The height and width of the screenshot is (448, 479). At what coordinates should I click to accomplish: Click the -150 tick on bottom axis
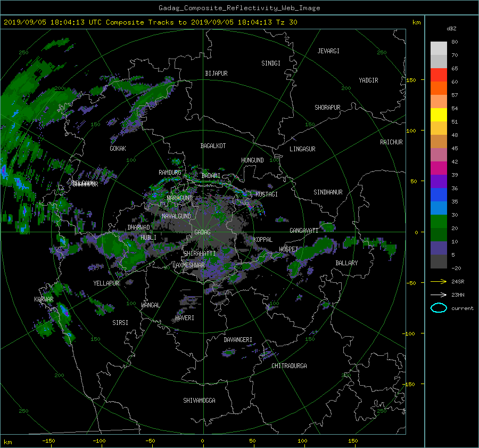point(48,441)
